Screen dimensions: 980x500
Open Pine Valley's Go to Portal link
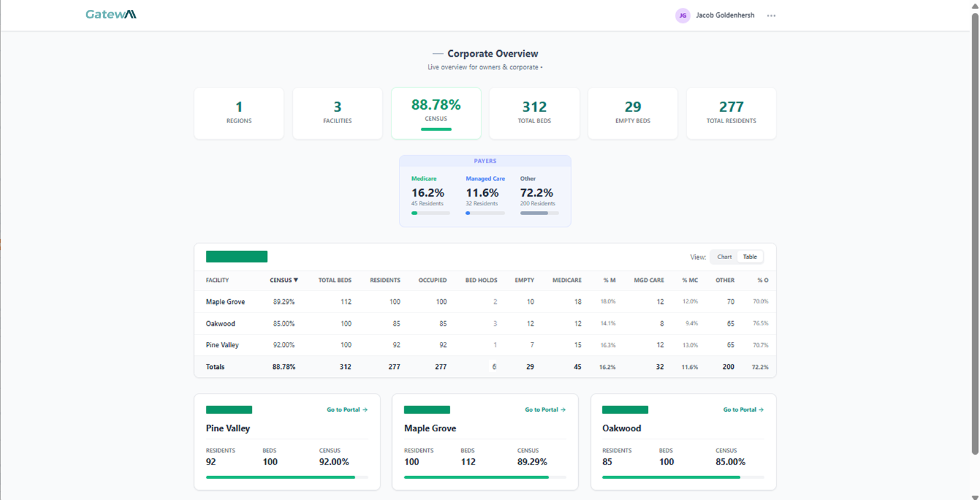347,409
